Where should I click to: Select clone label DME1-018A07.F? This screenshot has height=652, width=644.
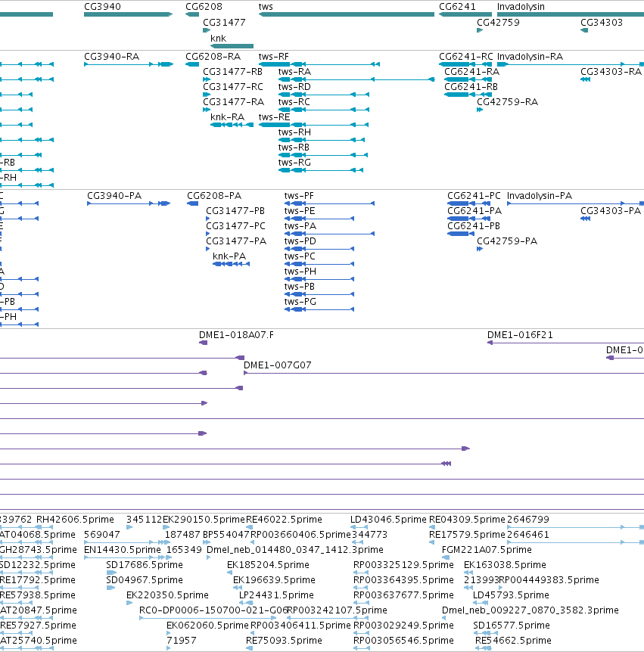[236, 335]
